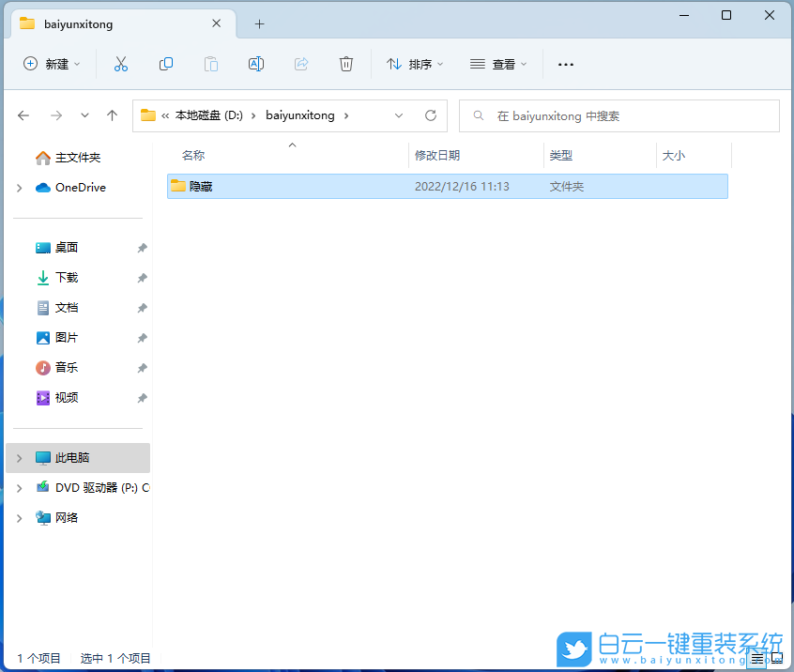794x672 pixels.
Task: Navigate up one level with the up arrow
Action: [x=112, y=115]
